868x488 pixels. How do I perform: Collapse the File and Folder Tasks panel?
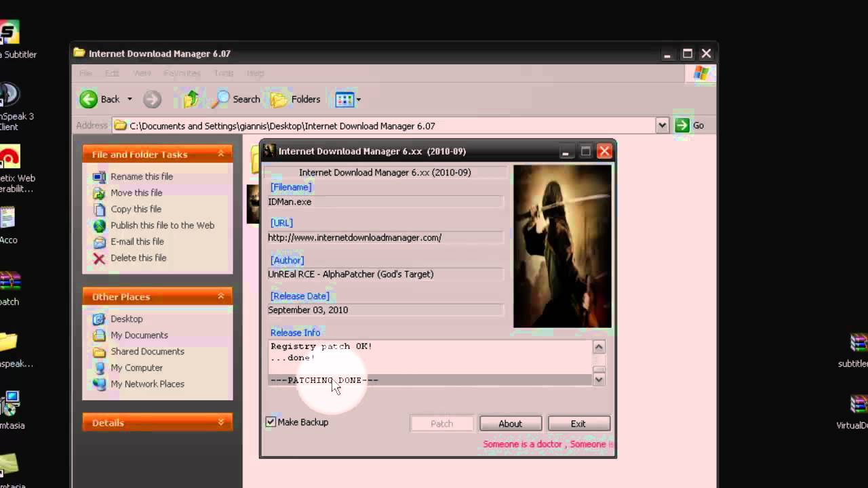point(221,155)
